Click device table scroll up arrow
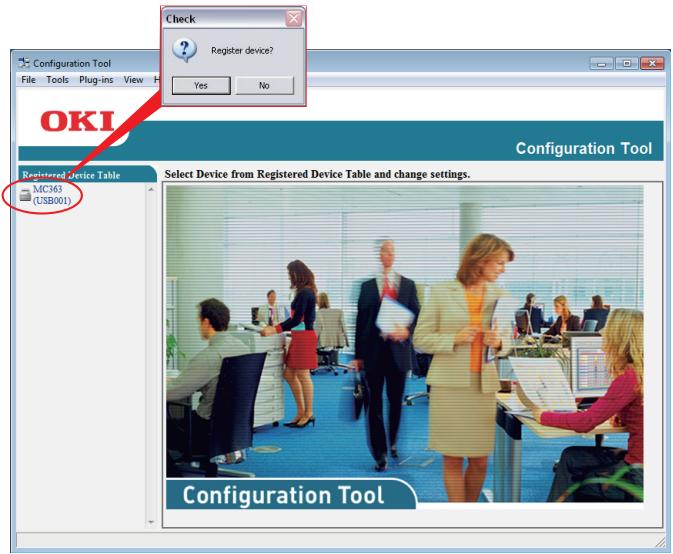673x554 pixels. (x=151, y=189)
